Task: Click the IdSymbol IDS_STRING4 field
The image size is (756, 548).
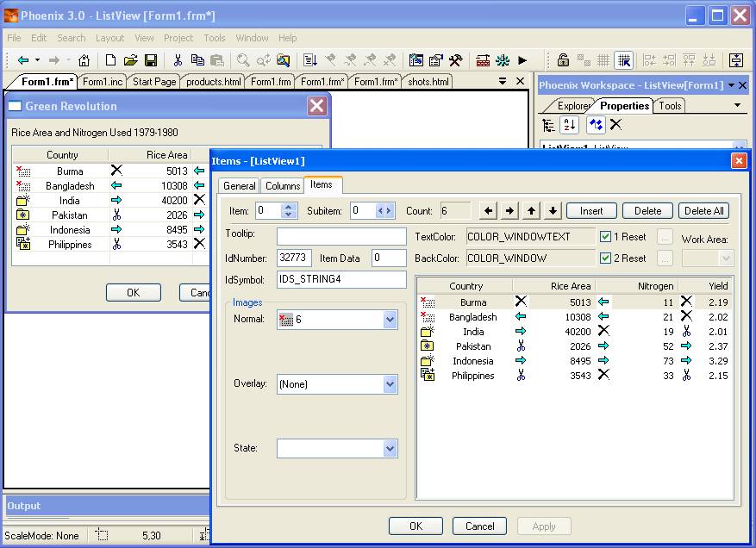Action: [341, 279]
